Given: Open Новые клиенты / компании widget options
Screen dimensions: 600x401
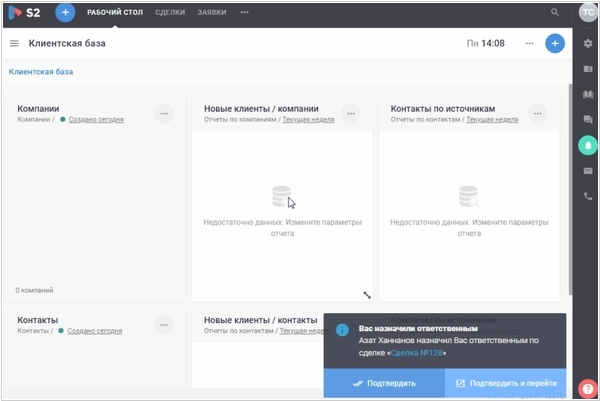Looking at the screenshot, I should [351, 114].
